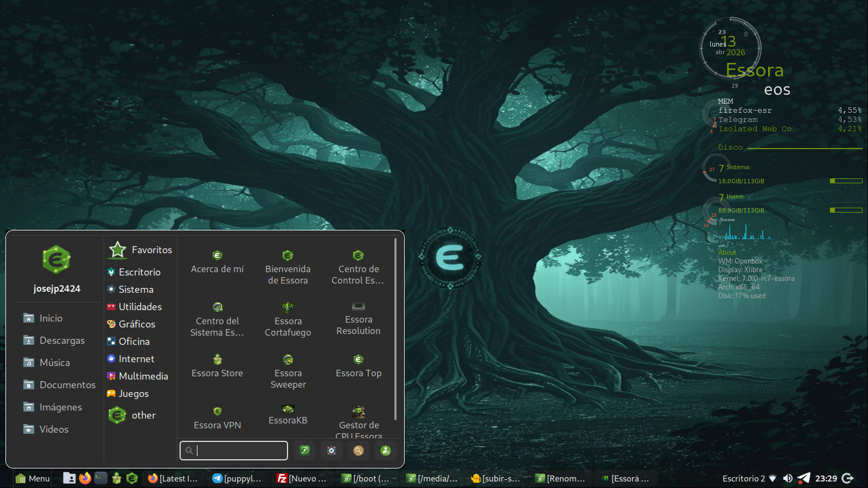Switch to [Essora ... window
868x488 pixels.
(x=625, y=478)
